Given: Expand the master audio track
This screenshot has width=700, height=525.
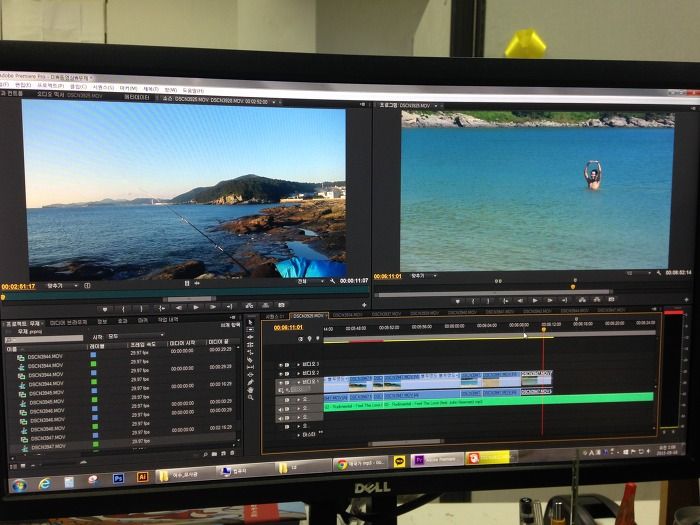Looking at the screenshot, I should [298, 434].
